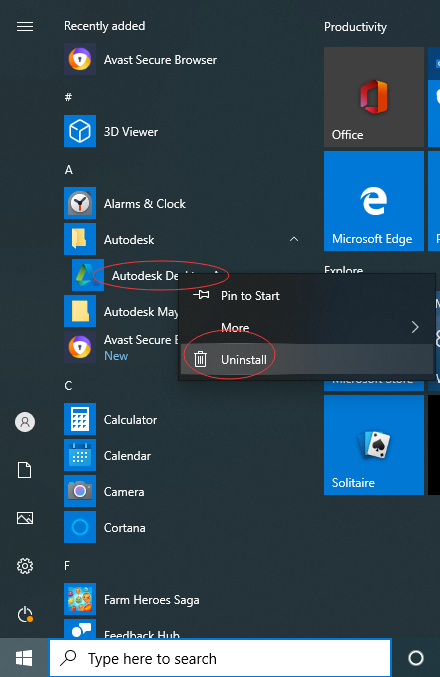Viewport: 440px width, 677px height.
Task: Click the letter F section header
Action: (x=67, y=566)
